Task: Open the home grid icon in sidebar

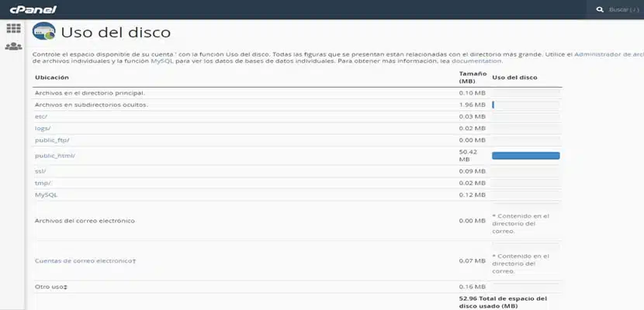Action: (x=13, y=29)
